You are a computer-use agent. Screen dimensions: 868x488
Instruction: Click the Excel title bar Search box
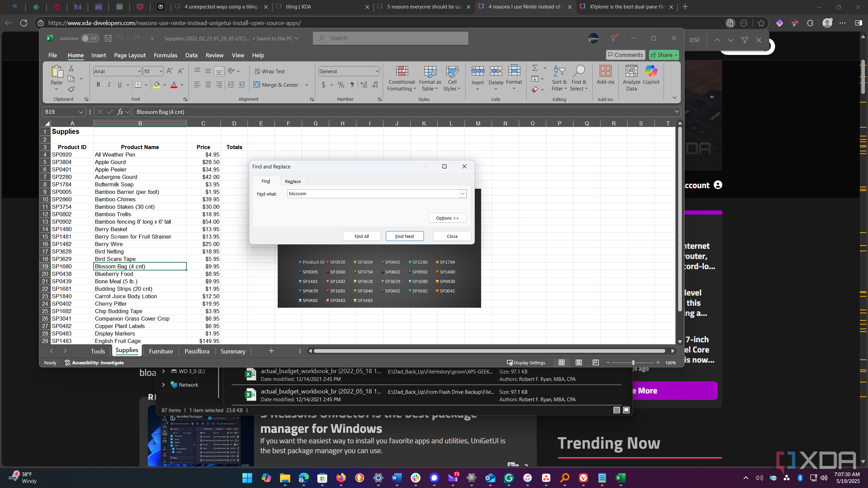click(391, 38)
